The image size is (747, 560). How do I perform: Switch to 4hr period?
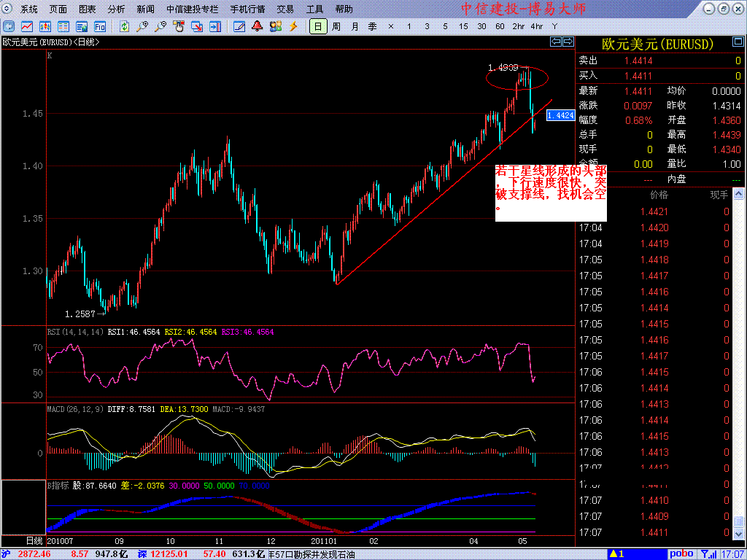[x=536, y=27]
